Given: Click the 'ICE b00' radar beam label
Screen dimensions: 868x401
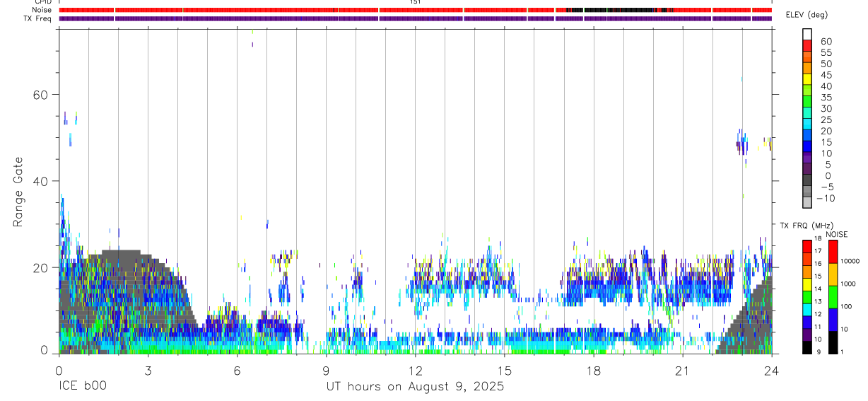Looking at the screenshot, I should [x=83, y=387].
